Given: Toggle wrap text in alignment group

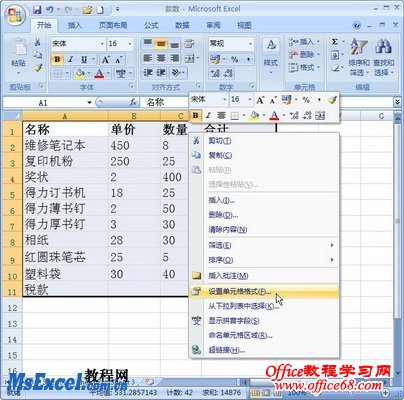Looking at the screenshot, I should (x=189, y=43).
